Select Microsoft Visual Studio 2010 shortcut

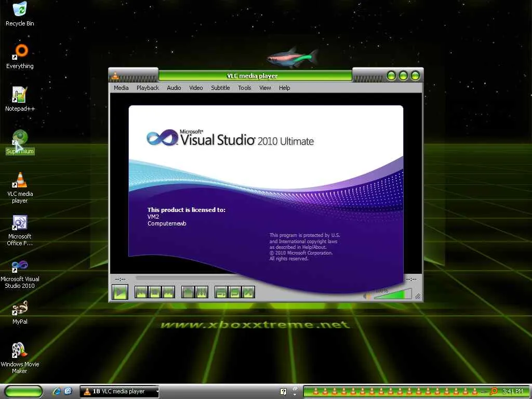click(20, 274)
